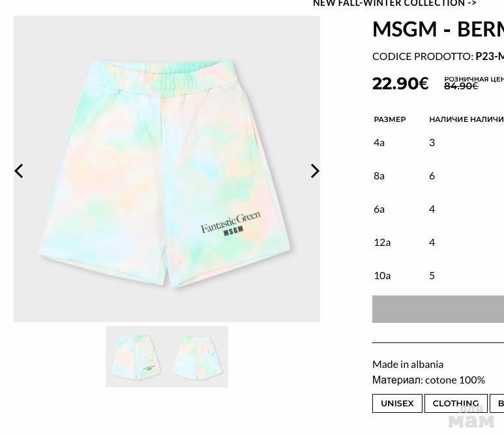This screenshot has height=437, width=504.
Task: Click the 22.90€ price
Action: 400,83
